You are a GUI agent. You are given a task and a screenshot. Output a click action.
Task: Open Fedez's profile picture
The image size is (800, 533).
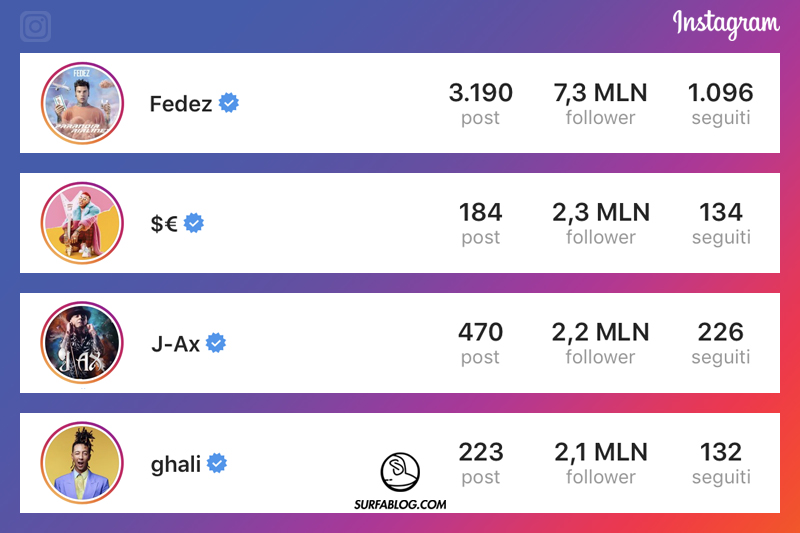[x=81, y=102]
